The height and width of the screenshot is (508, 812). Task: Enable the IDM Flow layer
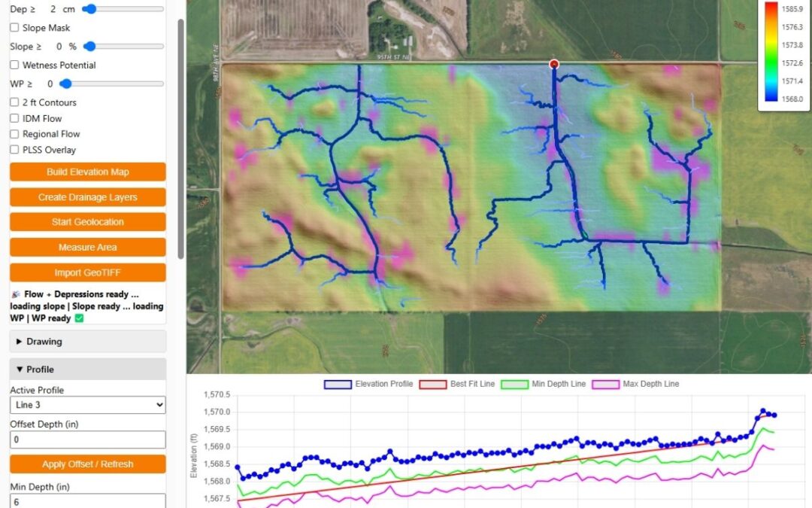tap(14, 119)
